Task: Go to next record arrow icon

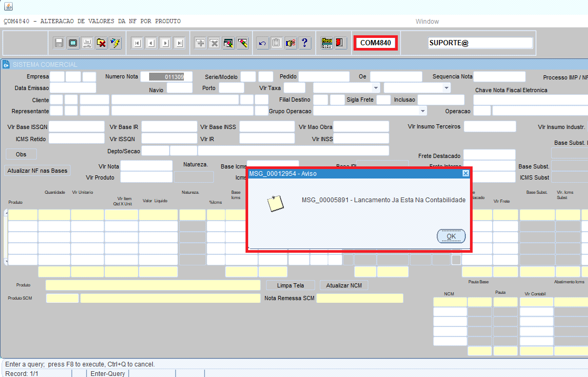Action: (165, 43)
